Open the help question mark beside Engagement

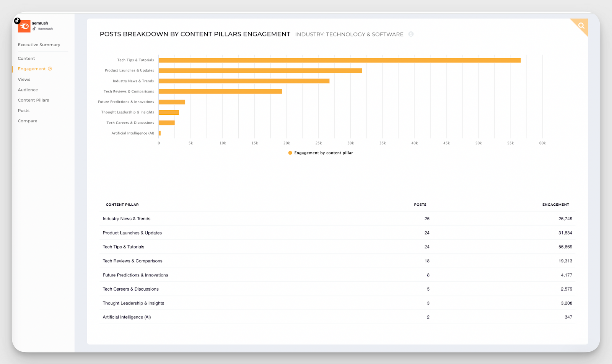(50, 69)
